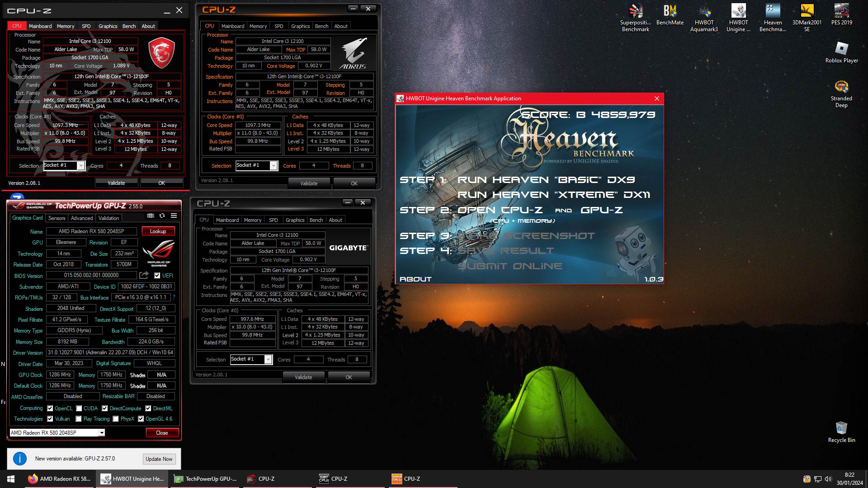Open Memory tab in Aorus CPU-Z
Viewport: 868px width, 488px height.
258,26
